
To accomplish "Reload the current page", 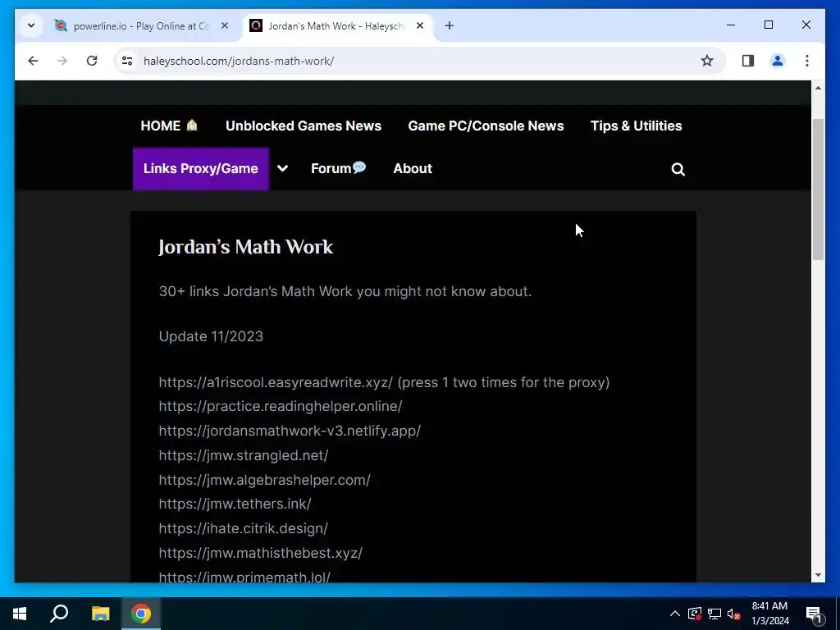I will click(x=92, y=61).
